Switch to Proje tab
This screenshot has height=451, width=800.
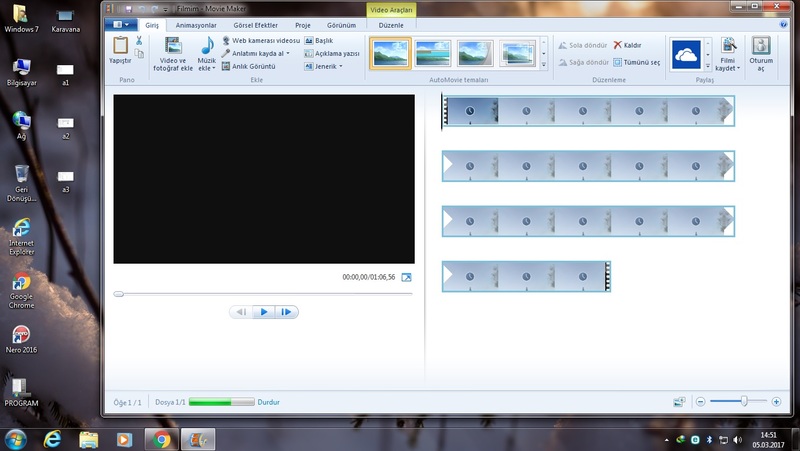tap(303, 25)
